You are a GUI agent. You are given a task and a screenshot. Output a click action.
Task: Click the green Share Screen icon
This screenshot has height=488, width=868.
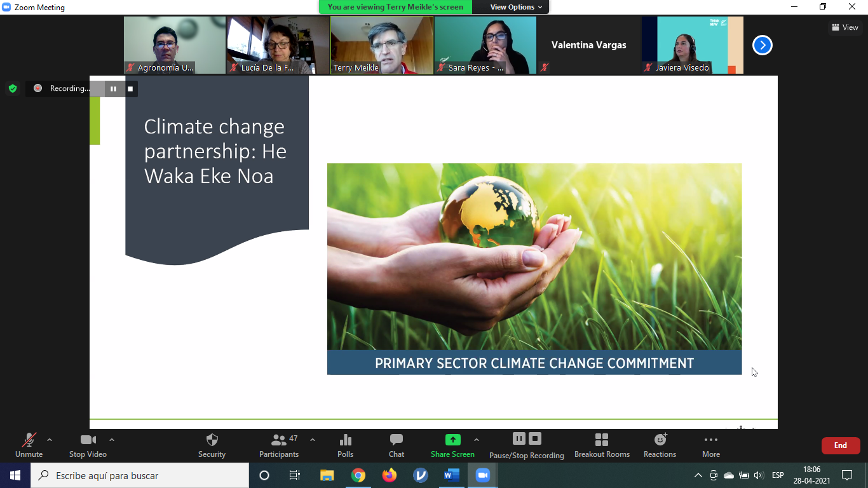(x=452, y=440)
